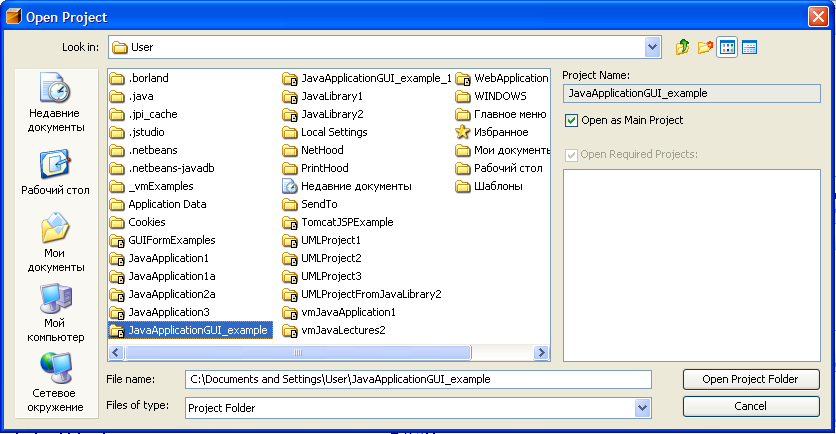Select the UMLProject1 project icon

290,240
